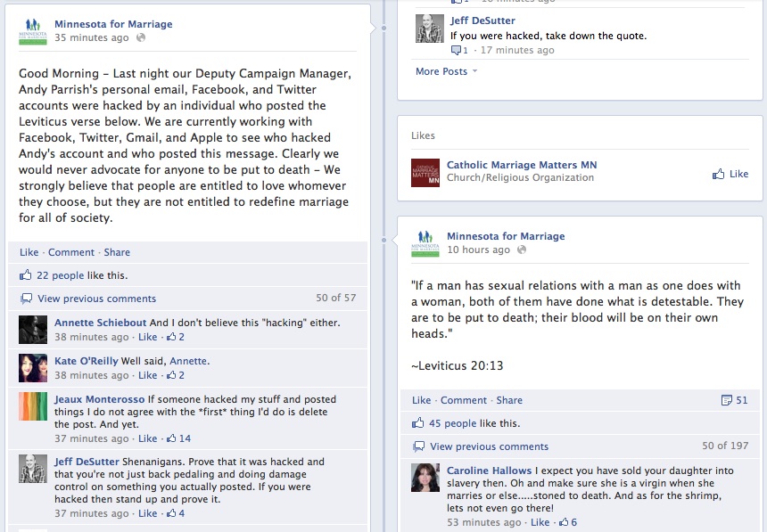This screenshot has height=532, width=767.
Task: Open Kate O'Reilly's profile name
Action: (x=87, y=361)
